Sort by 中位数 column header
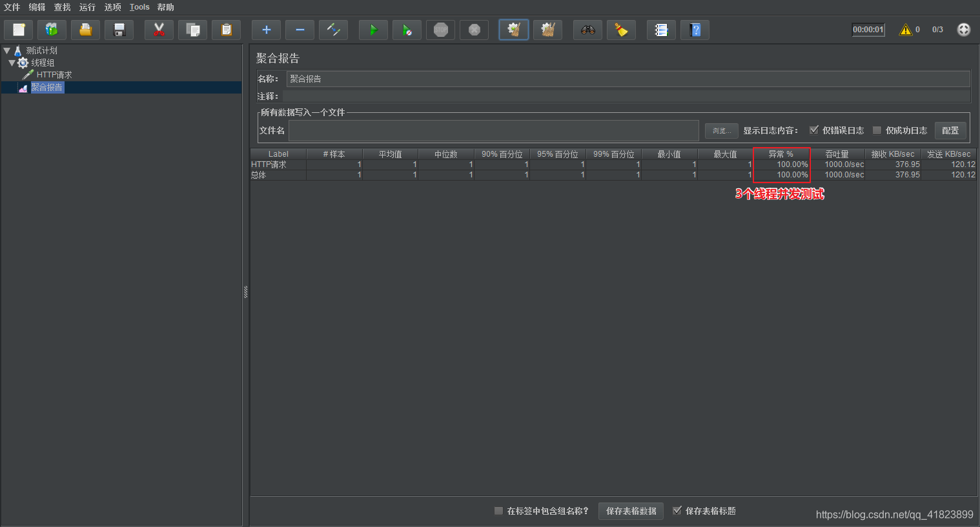The height and width of the screenshot is (527, 980). coord(446,154)
